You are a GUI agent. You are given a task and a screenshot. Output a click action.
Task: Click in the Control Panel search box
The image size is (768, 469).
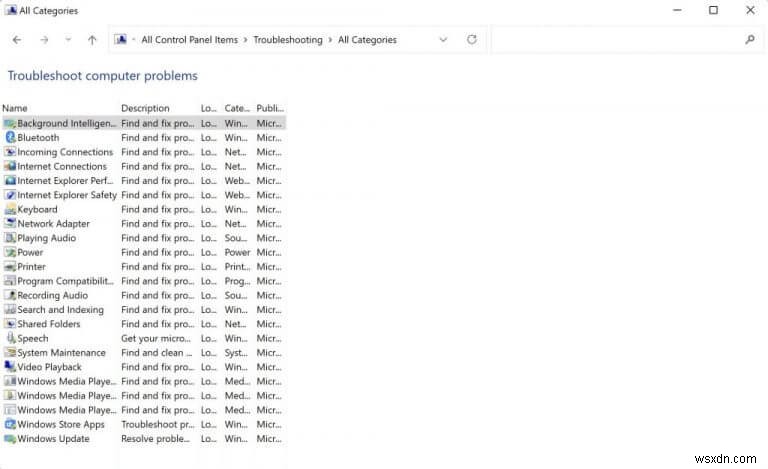[620, 40]
